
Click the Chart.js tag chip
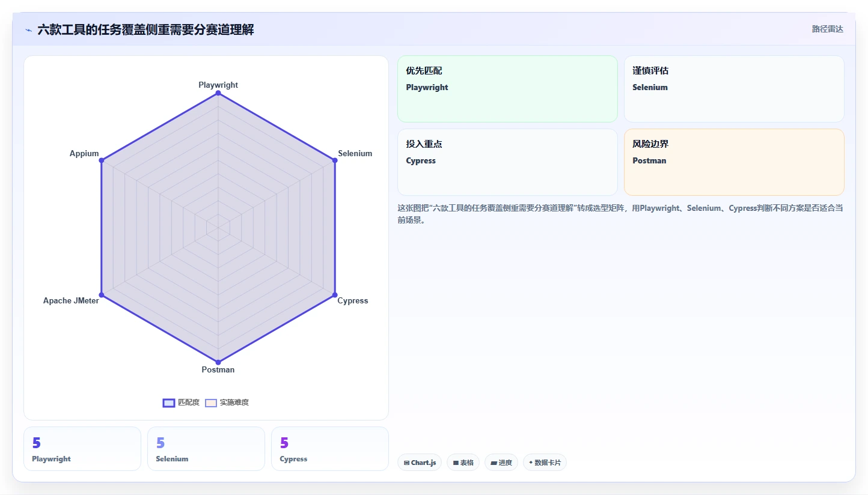click(420, 463)
